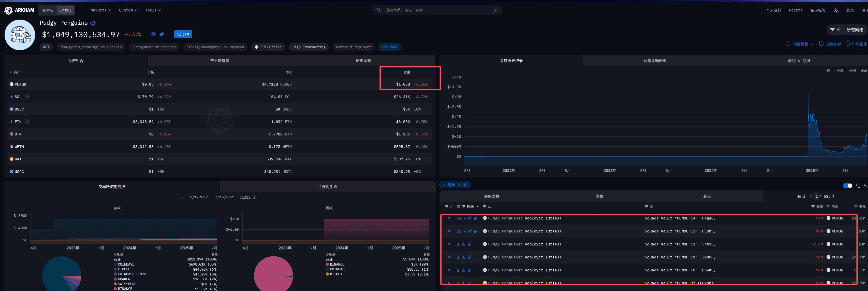Switch to the 盈利 & 亏损 tab
This screenshot has height=291, width=868.
(799, 61)
